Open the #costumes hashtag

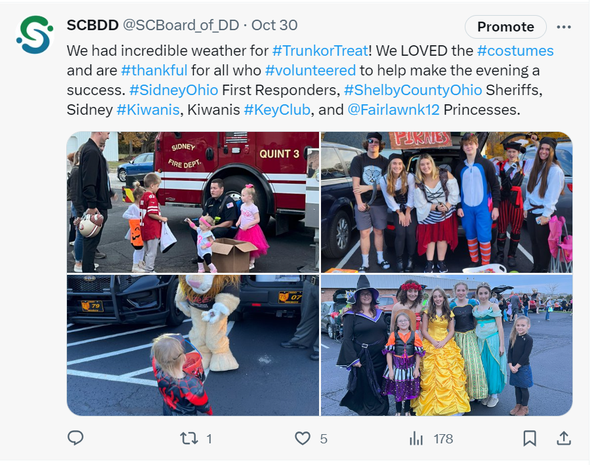515,51
